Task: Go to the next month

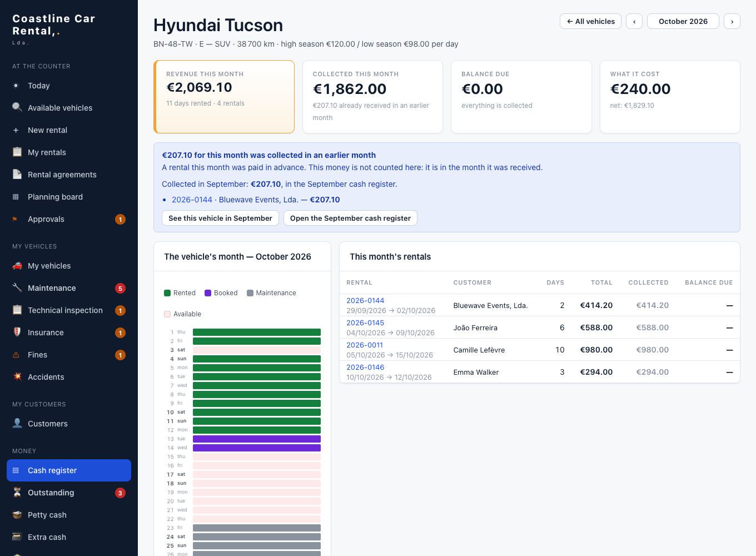Action: [732, 21]
